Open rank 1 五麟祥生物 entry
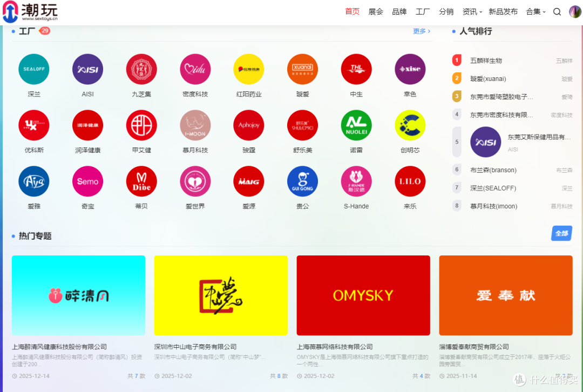The width and height of the screenshot is (583, 392). click(512, 60)
